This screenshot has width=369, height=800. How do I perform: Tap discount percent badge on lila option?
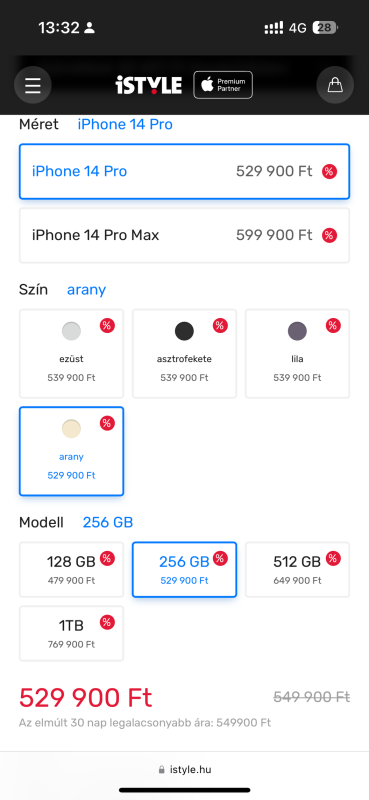pyautogui.click(x=333, y=326)
